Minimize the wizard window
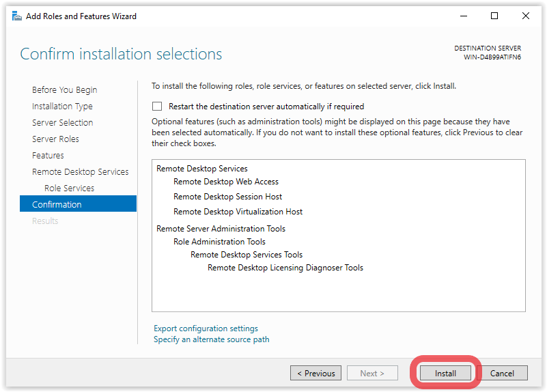Image resolution: width=547 pixels, height=392 pixels. [x=462, y=16]
